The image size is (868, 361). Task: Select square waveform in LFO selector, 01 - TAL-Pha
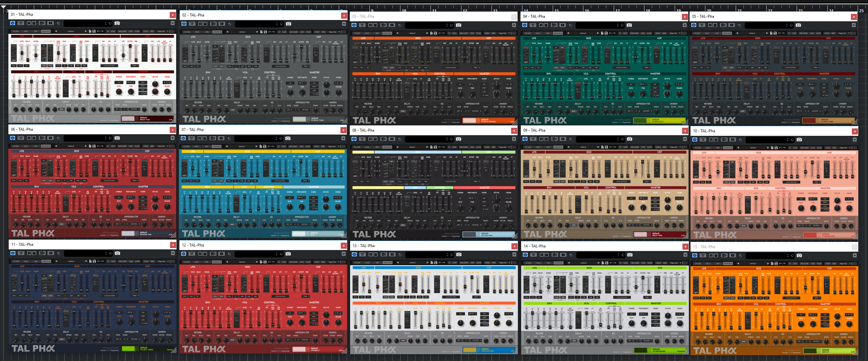[14, 55]
